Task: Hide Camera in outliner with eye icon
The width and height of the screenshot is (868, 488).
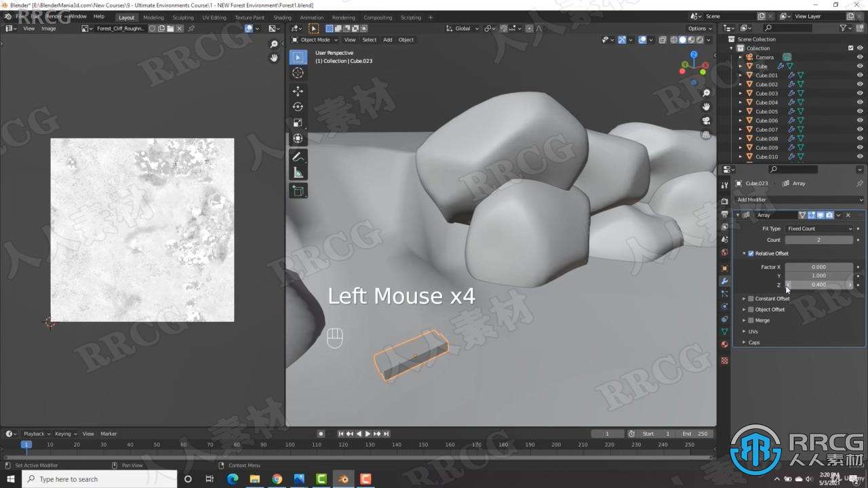Action: pyautogui.click(x=860, y=57)
